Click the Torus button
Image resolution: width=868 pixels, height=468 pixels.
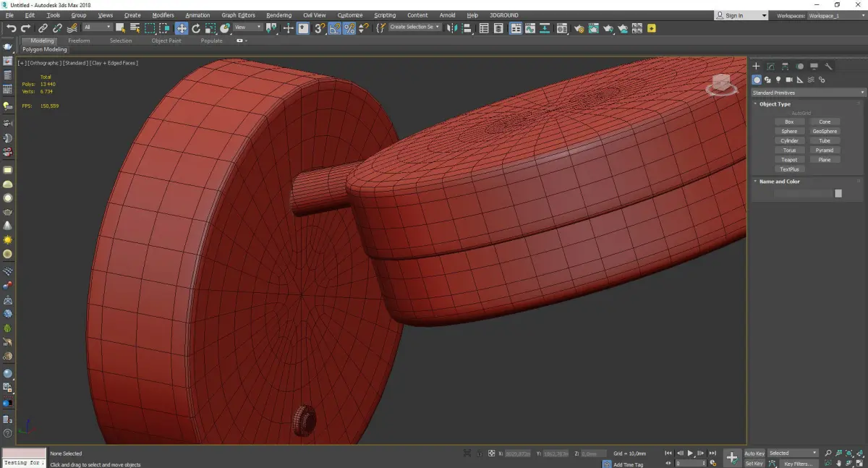(x=789, y=150)
